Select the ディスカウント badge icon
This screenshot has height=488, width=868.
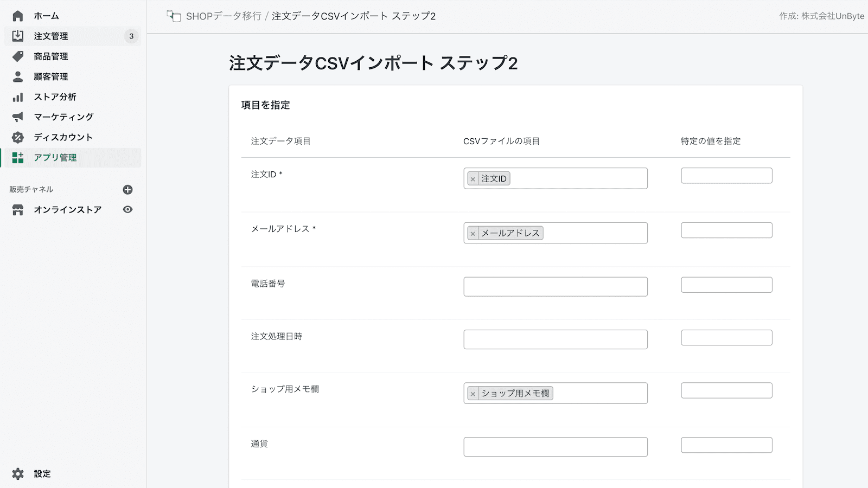click(x=17, y=137)
